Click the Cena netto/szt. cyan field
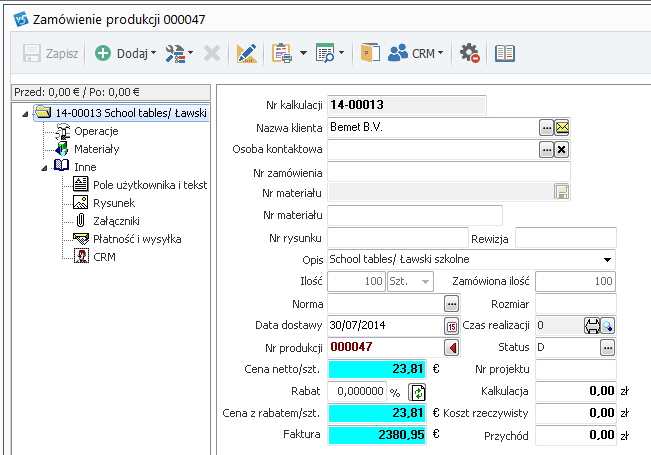 (x=377, y=369)
